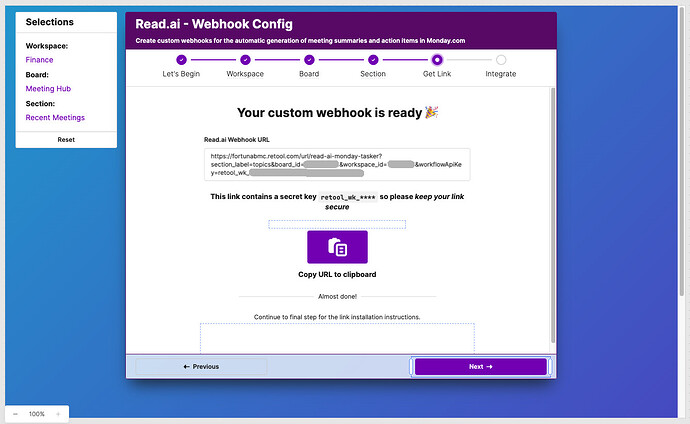Click the clipboard copy icon button

click(x=337, y=247)
